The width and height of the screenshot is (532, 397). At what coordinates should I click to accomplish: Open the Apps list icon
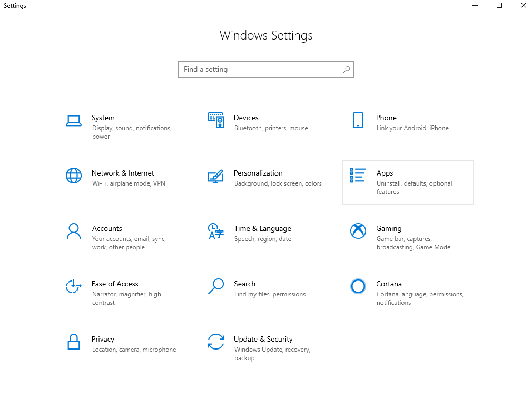[x=358, y=175]
